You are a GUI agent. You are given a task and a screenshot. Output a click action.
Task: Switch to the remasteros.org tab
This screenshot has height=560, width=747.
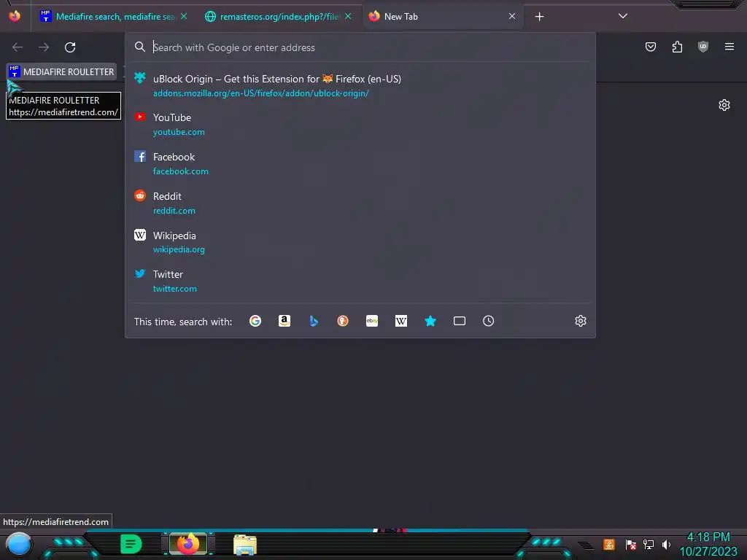click(278, 17)
